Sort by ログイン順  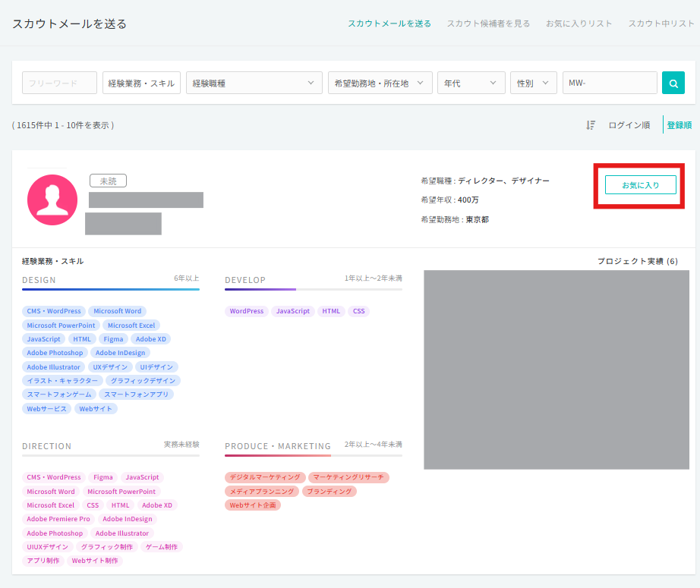tap(629, 125)
